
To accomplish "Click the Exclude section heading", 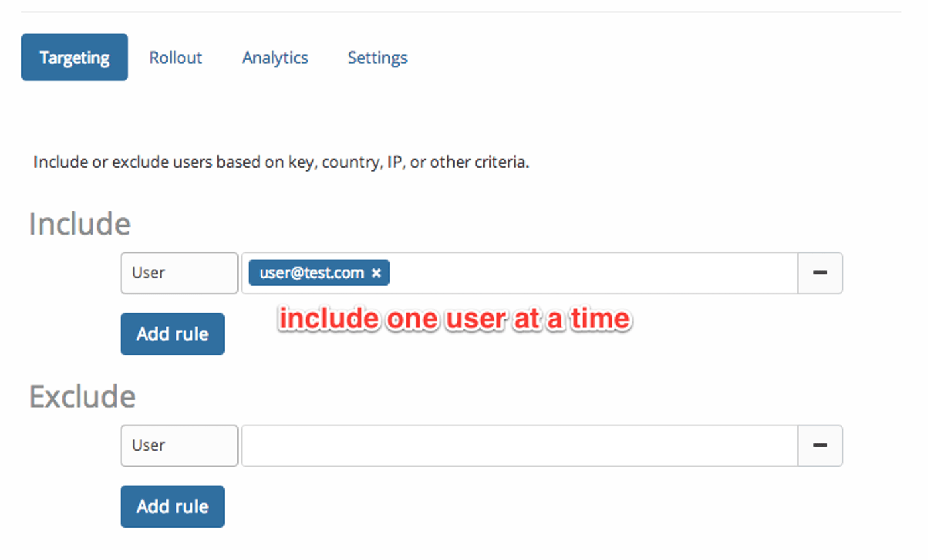I will (83, 396).
